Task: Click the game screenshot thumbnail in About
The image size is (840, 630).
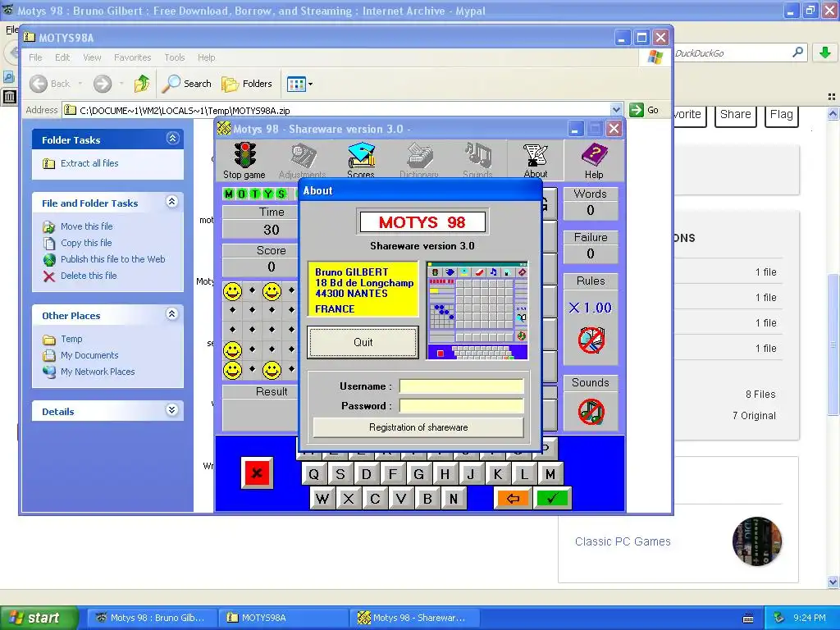Action: point(477,310)
